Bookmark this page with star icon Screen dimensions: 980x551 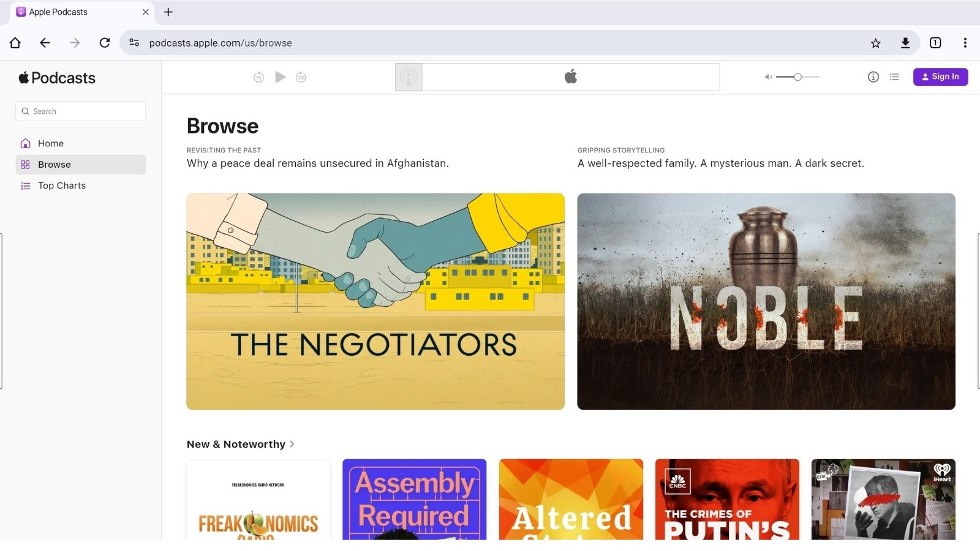[875, 43]
